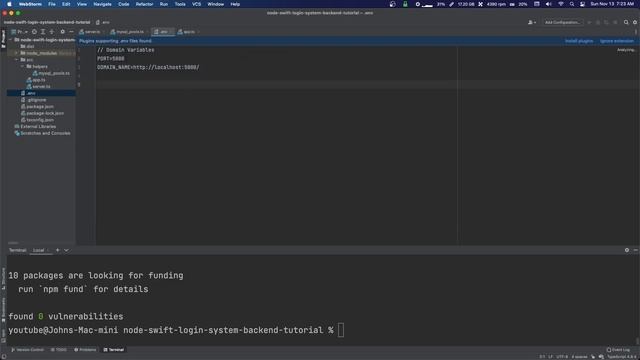Screen dimensions: 640x360
Task: Click macOS Spotlight search icon
Action: coord(571,4)
